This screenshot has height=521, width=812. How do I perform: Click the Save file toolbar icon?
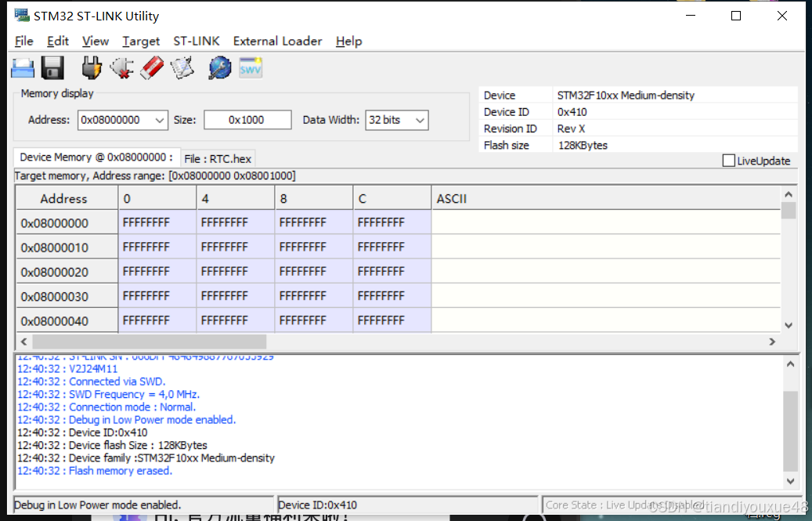coord(52,67)
